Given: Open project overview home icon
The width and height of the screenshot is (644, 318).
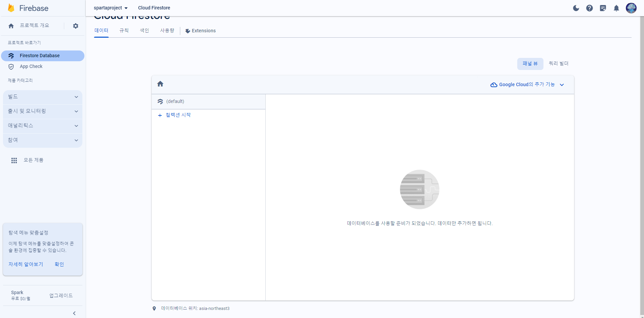Looking at the screenshot, I should click(x=11, y=26).
